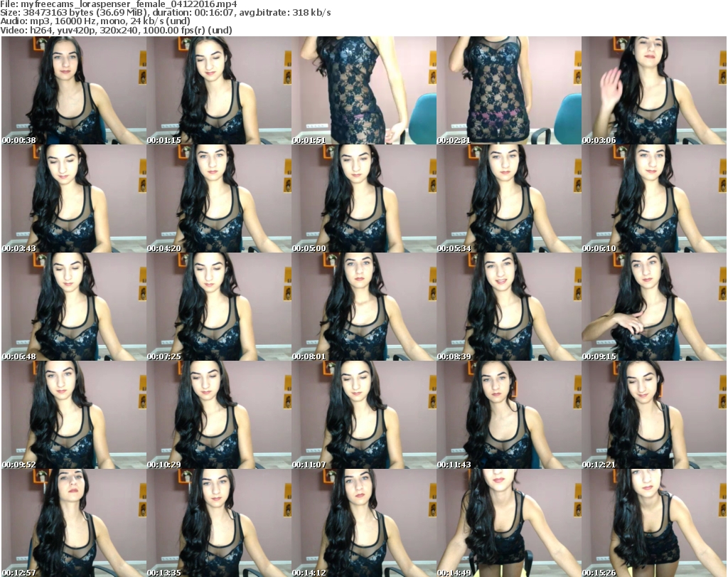
Task: Select the thumbnail stamped 00:06:48
Action: tap(73, 307)
